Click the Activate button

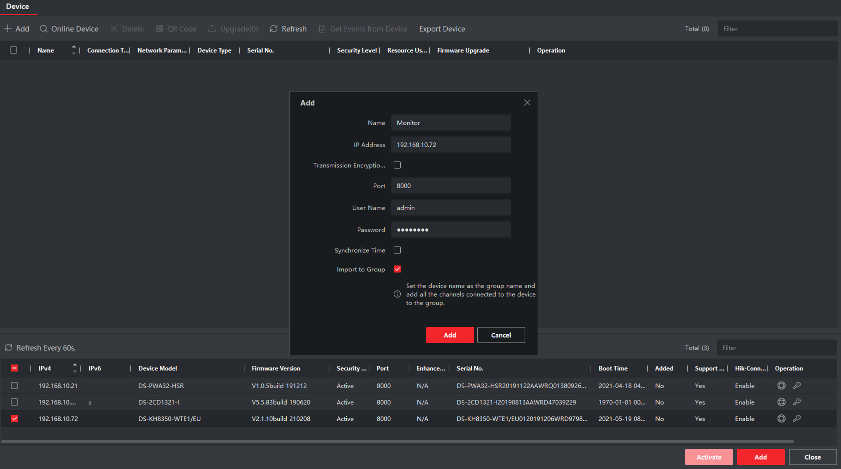(709, 457)
